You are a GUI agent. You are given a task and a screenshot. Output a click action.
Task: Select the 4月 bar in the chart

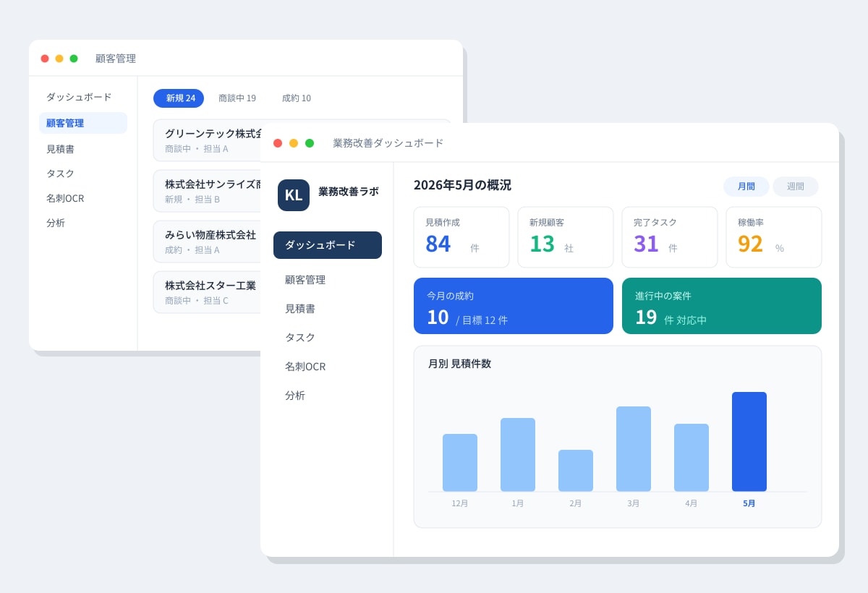pyautogui.click(x=692, y=458)
